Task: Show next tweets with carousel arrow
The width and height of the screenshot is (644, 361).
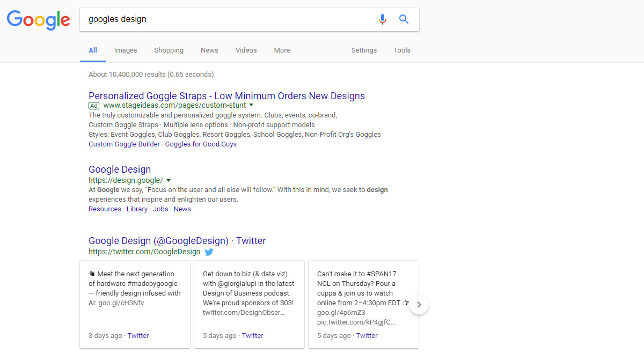Action: (x=419, y=305)
